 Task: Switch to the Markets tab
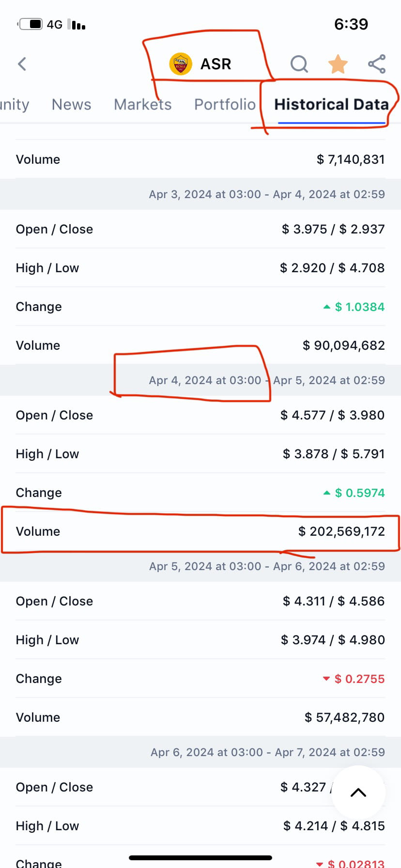(142, 104)
